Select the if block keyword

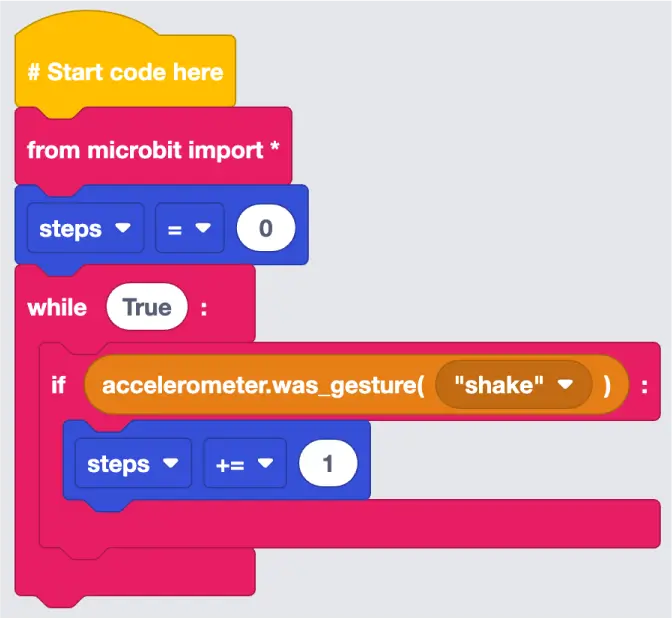[x=58, y=385]
